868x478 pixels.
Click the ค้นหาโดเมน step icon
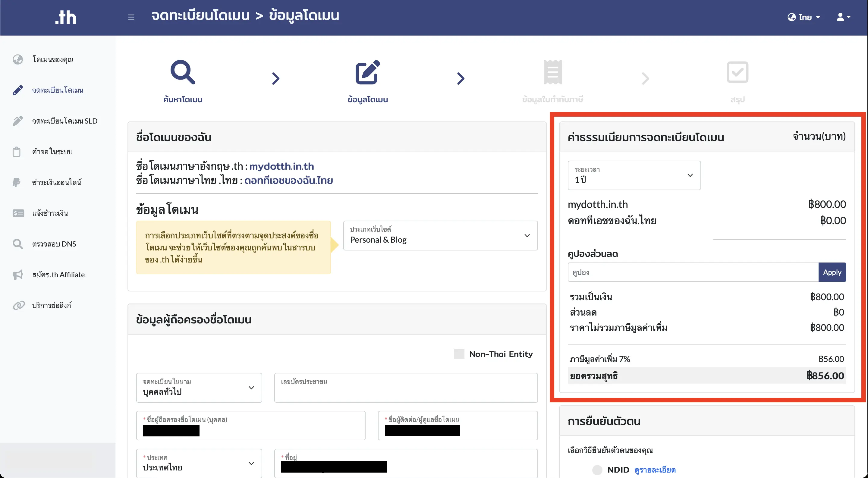point(183,72)
